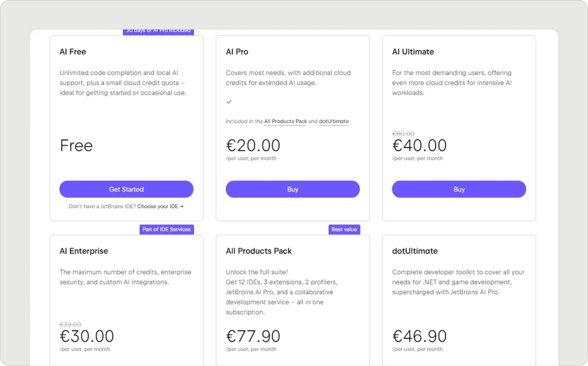This screenshot has height=366, width=588.
Task: Open the dotUltimate link in AI Pro card
Action: click(x=334, y=121)
